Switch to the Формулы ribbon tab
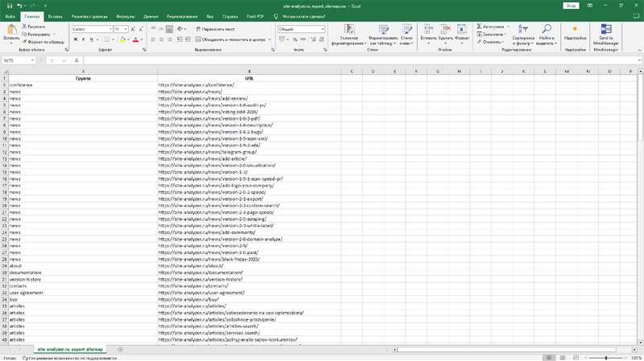The image size is (644, 361). point(126,16)
